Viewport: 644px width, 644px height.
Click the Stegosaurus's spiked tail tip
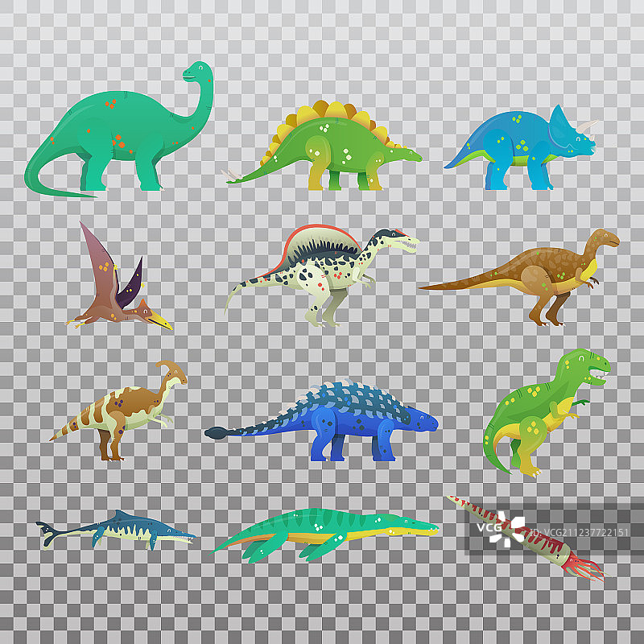[x=232, y=177]
